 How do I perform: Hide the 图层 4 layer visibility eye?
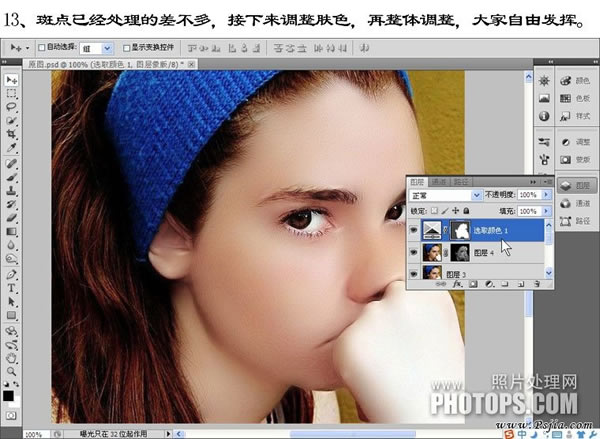413,253
